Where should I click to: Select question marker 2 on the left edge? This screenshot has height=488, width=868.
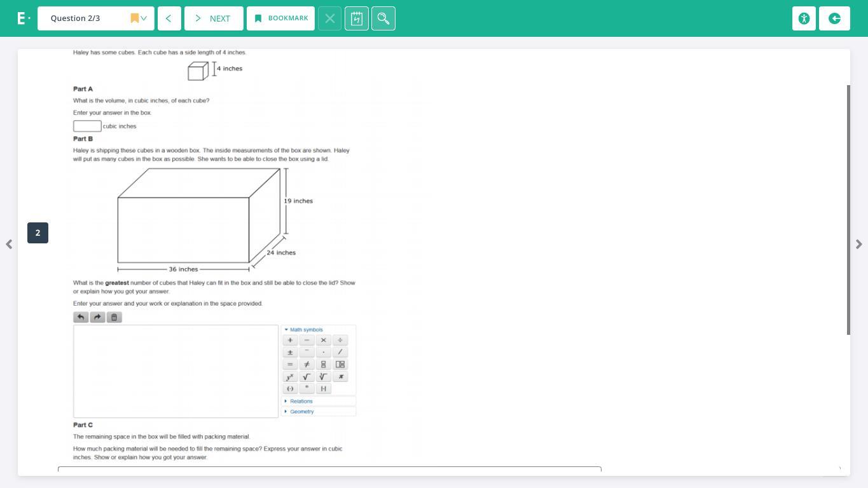pos(38,233)
